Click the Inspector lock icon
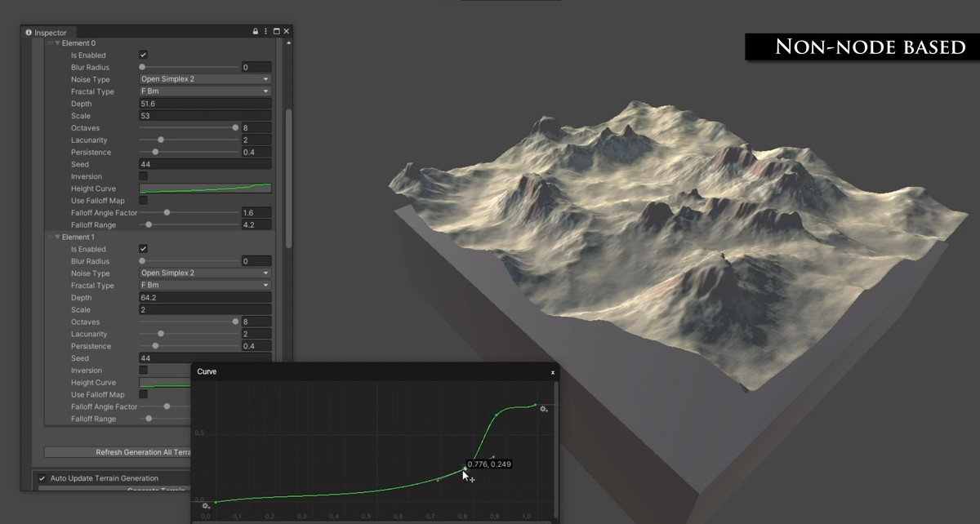The image size is (980, 524). pos(256,32)
